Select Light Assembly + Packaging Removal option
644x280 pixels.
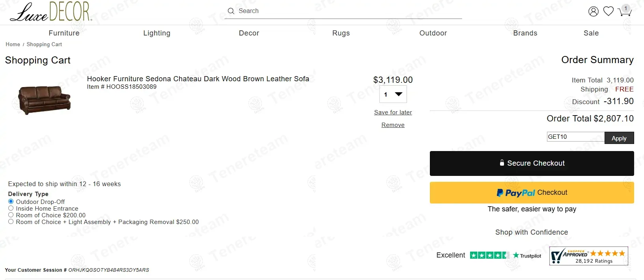pyautogui.click(x=11, y=222)
